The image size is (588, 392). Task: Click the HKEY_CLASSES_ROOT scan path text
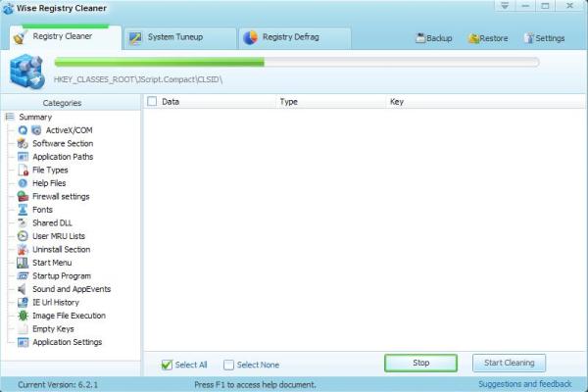pyautogui.click(x=138, y=79)
